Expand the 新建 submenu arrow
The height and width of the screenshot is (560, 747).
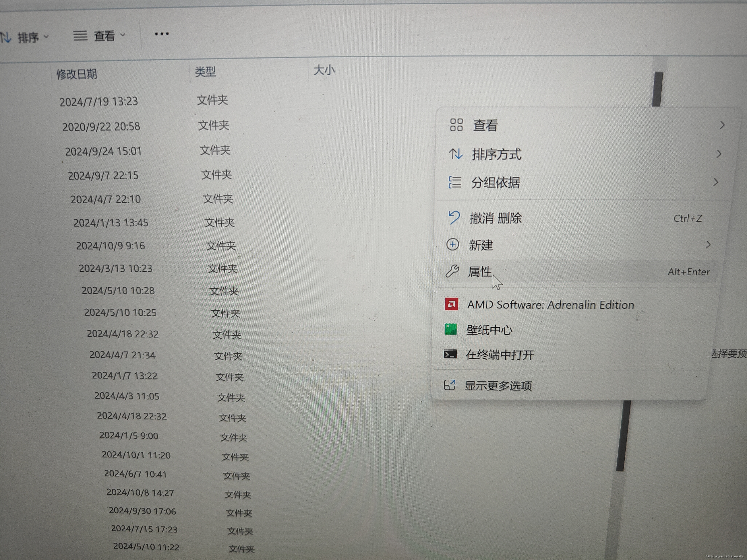[x=708, y=245]
